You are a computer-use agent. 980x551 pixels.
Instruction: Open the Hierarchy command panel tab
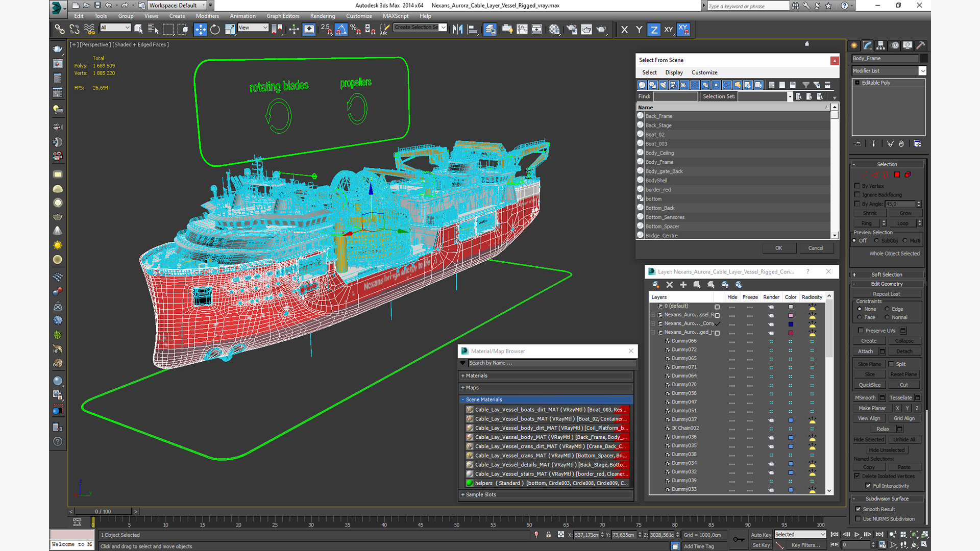pyautogui.click(x=881, y=45)
